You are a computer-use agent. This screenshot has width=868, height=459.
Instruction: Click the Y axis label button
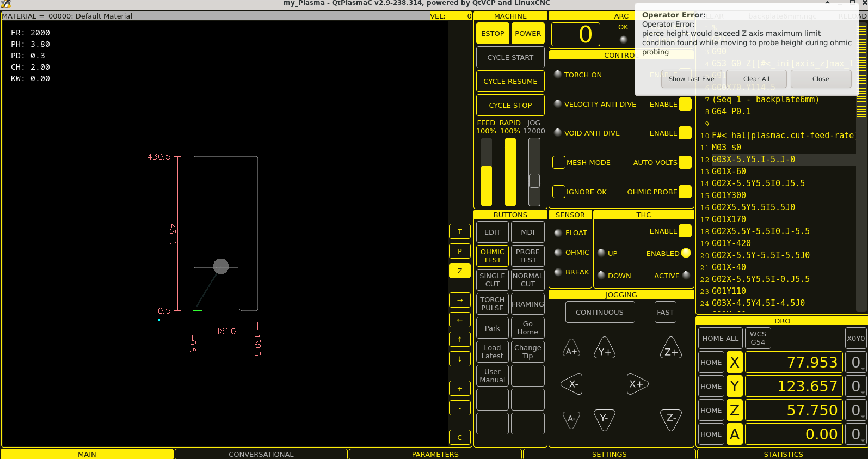coord(735,386)
